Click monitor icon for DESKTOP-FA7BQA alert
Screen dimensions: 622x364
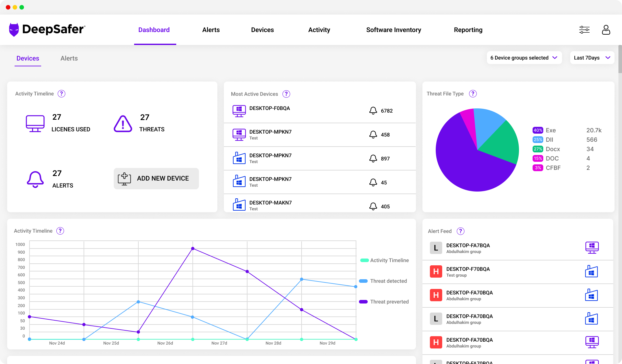592,248
